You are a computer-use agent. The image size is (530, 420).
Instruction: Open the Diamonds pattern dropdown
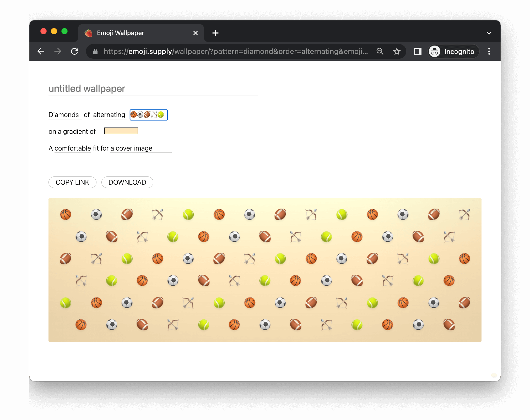pos(65,115)
